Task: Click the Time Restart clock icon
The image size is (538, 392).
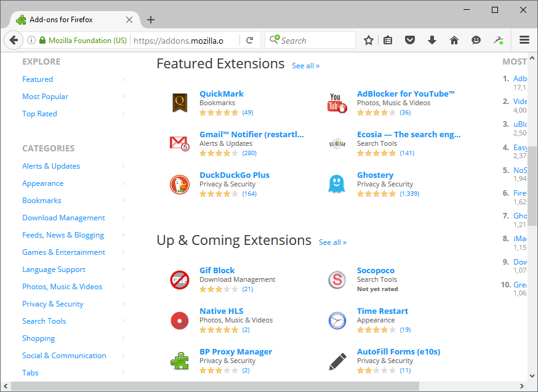Action: pos(337,321)
